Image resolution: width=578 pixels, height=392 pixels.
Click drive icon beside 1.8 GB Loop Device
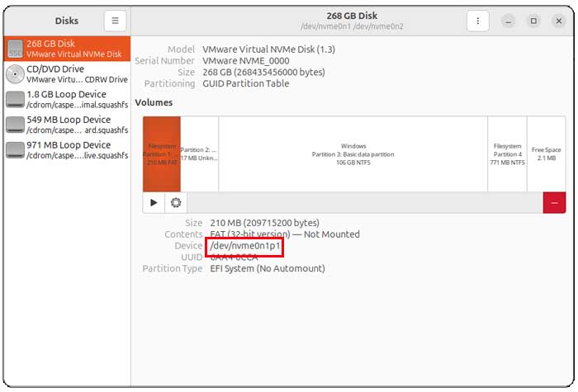click(x=15, y=100)
